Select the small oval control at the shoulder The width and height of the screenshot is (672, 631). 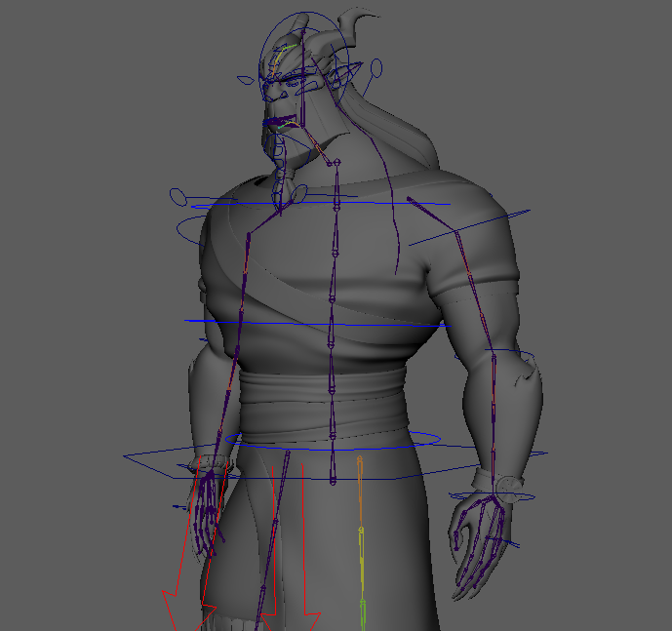pos(179,196)
